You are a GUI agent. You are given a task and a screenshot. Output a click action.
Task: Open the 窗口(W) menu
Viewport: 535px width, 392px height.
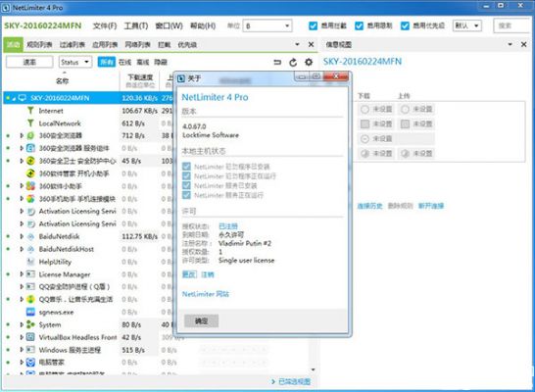point(169,25)
